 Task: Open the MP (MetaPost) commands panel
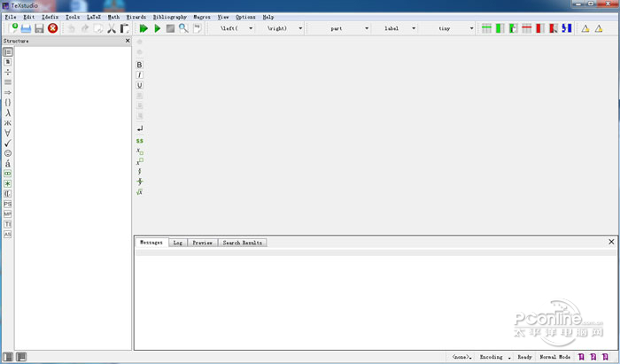(x=7, y=213)
